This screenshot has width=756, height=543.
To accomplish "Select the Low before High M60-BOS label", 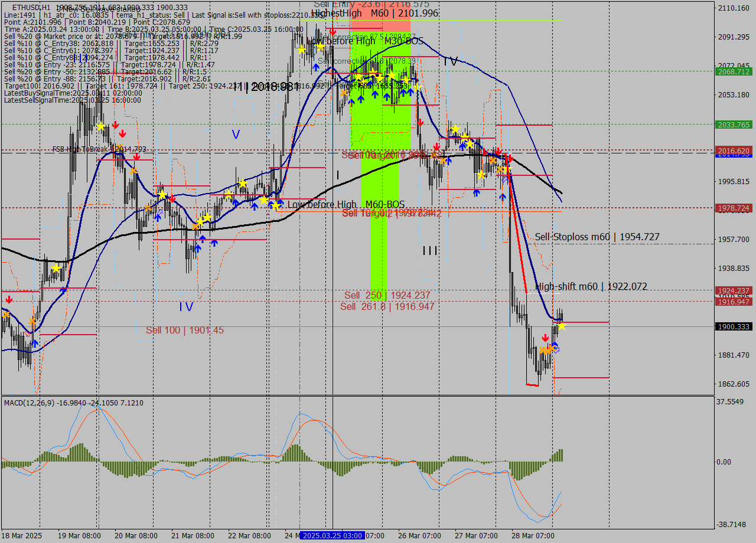I will pos(346,204).
